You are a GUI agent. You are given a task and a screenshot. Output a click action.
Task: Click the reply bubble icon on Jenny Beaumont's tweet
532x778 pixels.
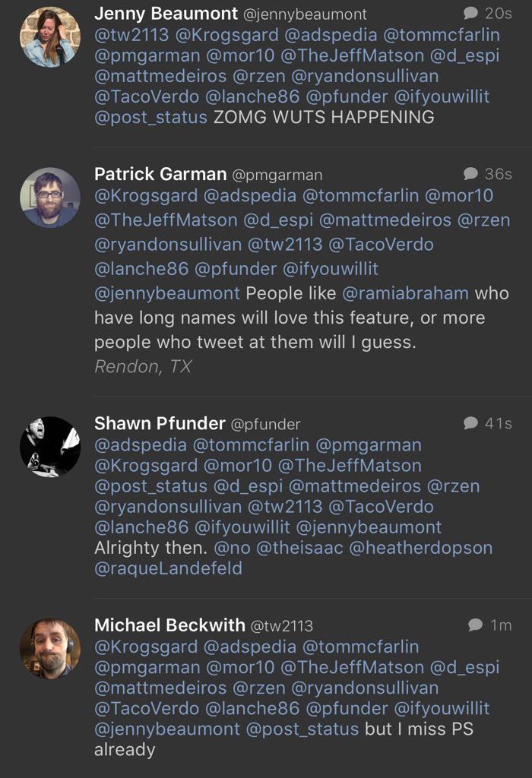[470, 14]
